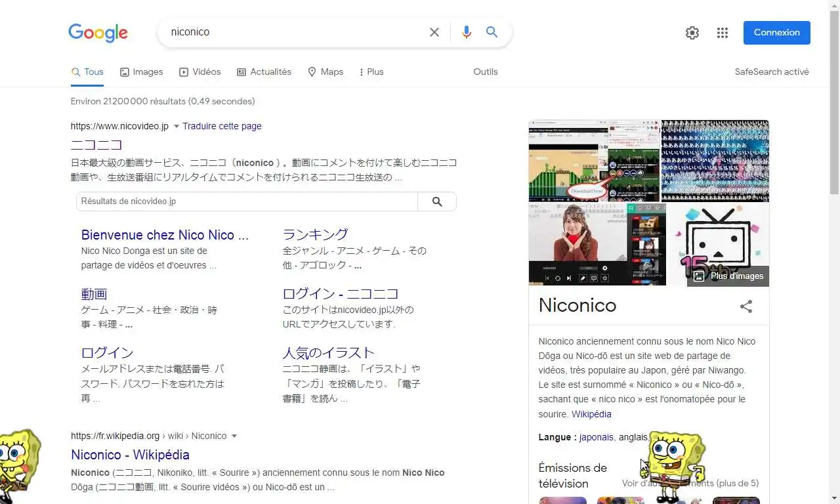Click Plus d'images button

[728, 276]
